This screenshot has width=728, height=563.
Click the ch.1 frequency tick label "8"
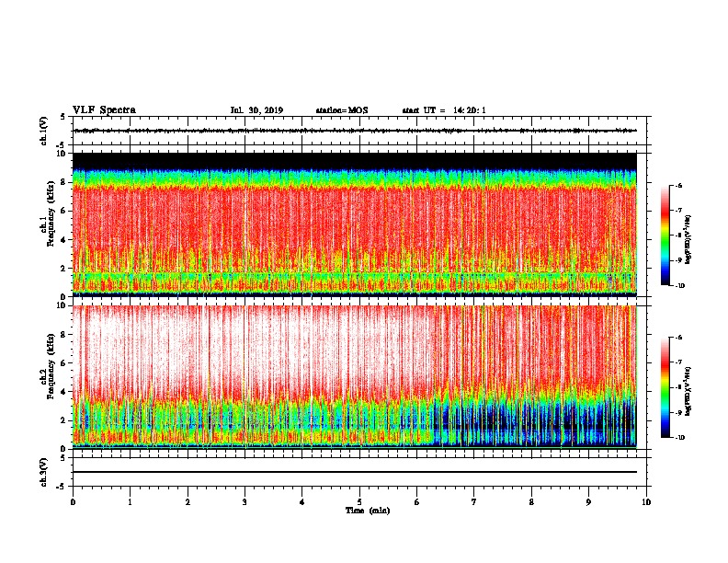tap(63, 182)
